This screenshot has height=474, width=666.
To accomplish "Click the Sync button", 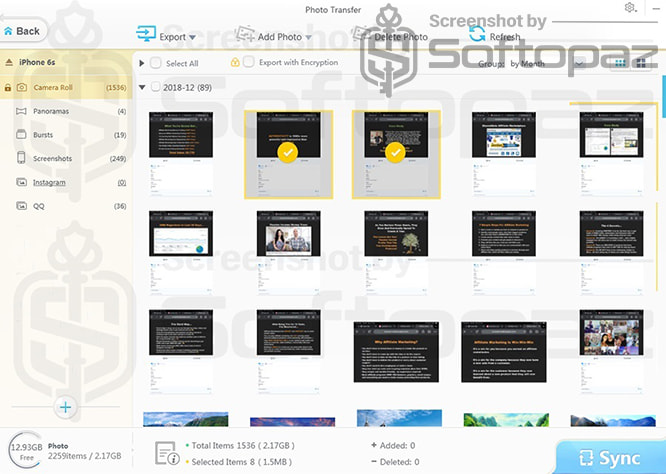I will coord(610,458).
